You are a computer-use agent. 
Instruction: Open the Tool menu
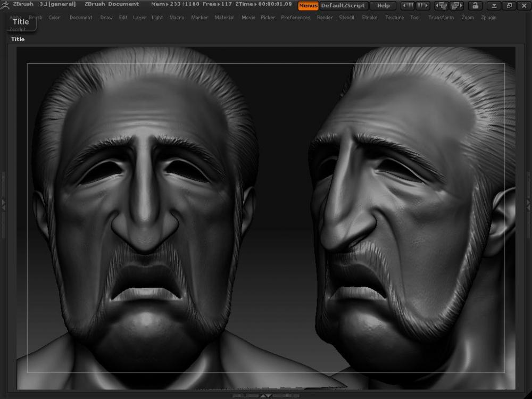click(415, 18)
